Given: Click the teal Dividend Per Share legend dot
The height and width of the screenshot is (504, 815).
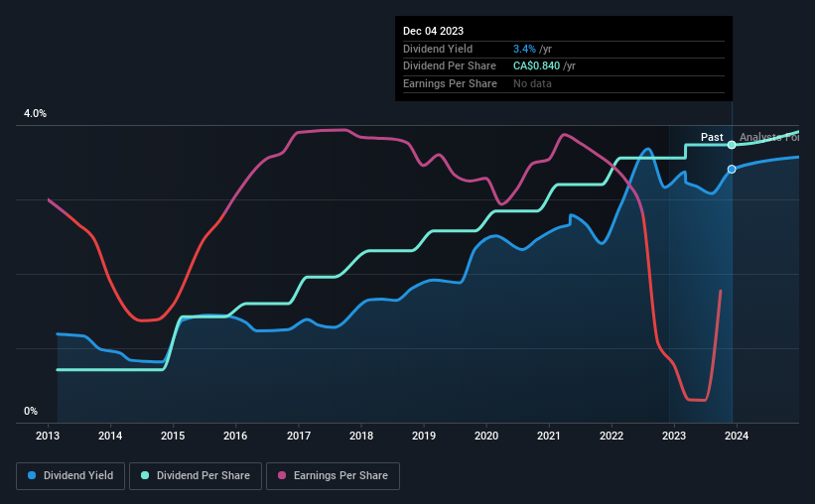Looking at the screenshot, I should (x=145, y=475).
